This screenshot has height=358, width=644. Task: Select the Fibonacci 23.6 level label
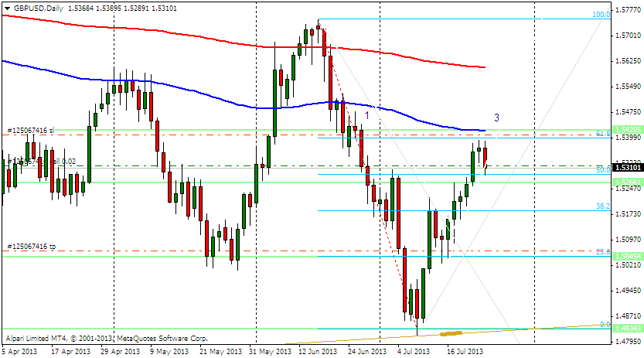[603, 252]
